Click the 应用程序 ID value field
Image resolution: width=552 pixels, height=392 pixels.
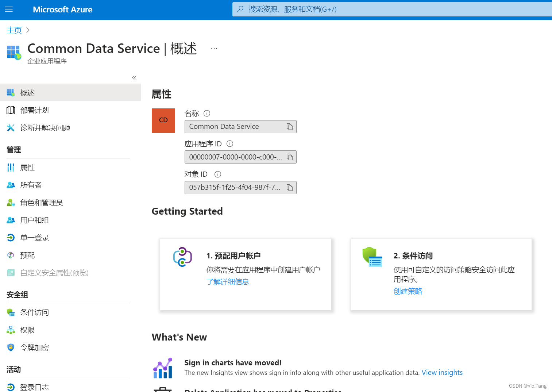click(240, 157)
